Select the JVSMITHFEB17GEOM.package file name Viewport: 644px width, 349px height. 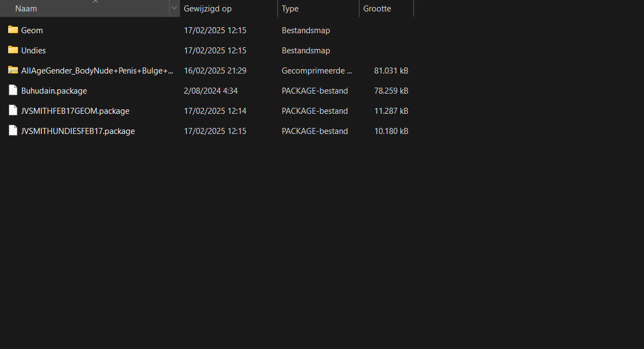(x=75, y=111)
